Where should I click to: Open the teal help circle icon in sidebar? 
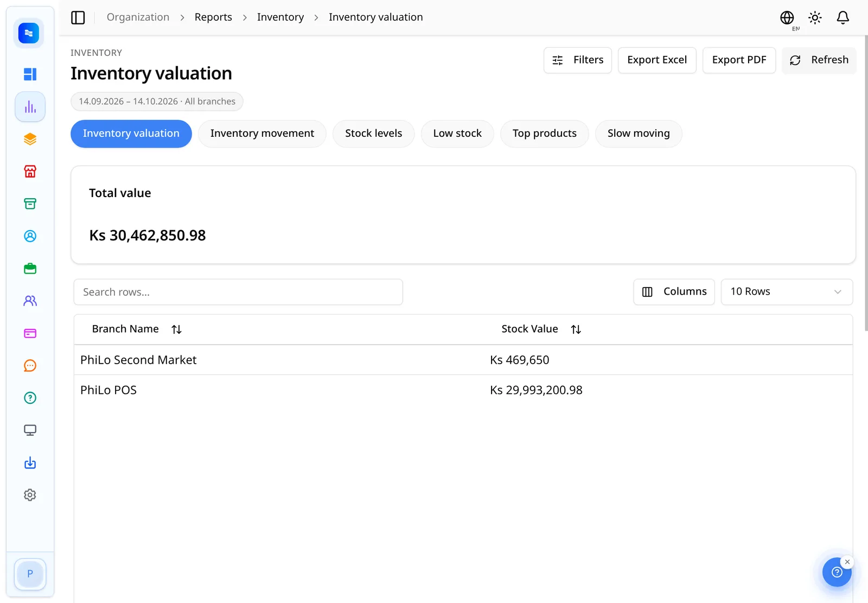tap(30, 398)
